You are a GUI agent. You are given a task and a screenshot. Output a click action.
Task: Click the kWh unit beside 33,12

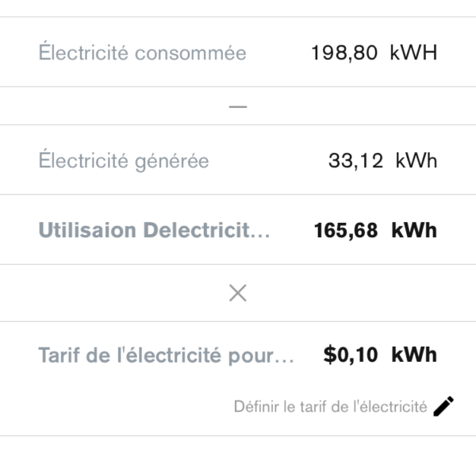click(416, 161)
